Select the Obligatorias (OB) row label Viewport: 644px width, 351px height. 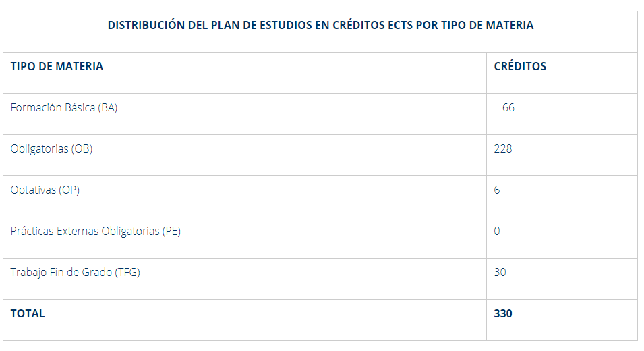coord(52,149)
